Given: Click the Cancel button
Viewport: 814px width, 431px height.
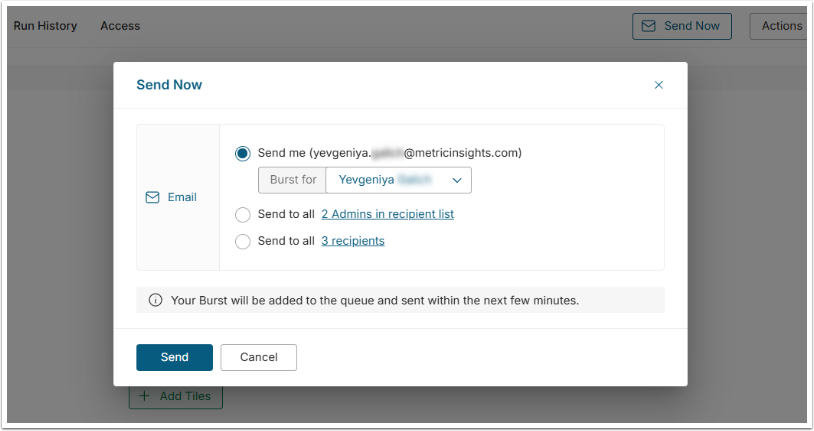Looking at the screenshot, I should point(258,357).
